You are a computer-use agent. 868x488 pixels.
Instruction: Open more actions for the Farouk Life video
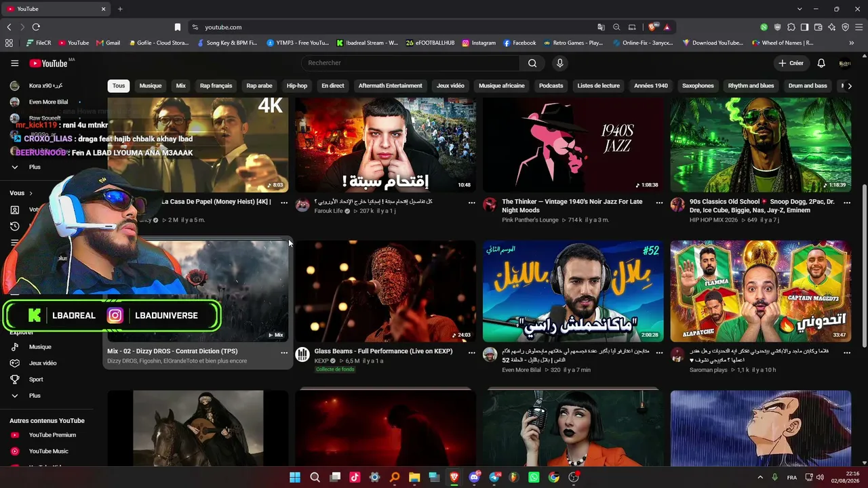pos(471,202)
